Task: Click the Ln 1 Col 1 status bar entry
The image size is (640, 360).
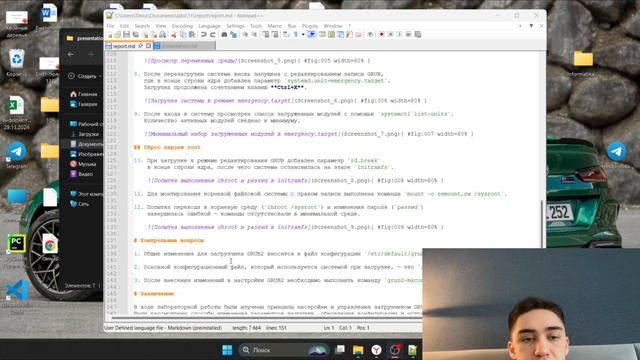Action: pyautogui.click(x=338, y=328)
